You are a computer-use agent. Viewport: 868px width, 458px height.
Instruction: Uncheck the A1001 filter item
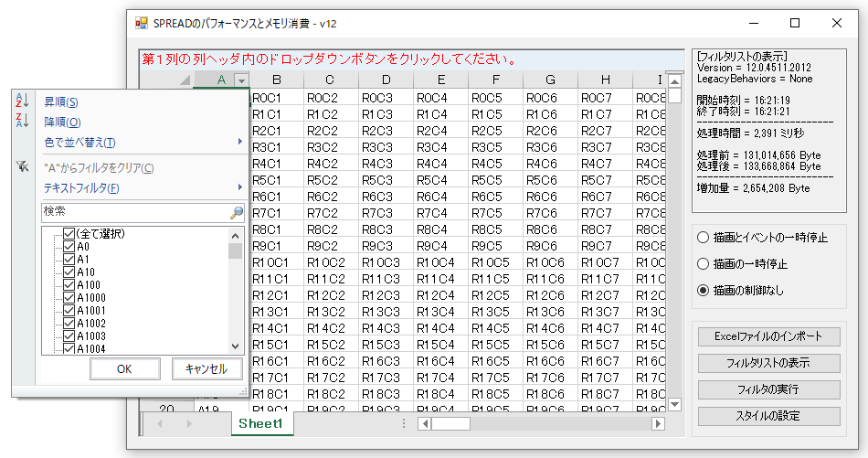[69, 310]
